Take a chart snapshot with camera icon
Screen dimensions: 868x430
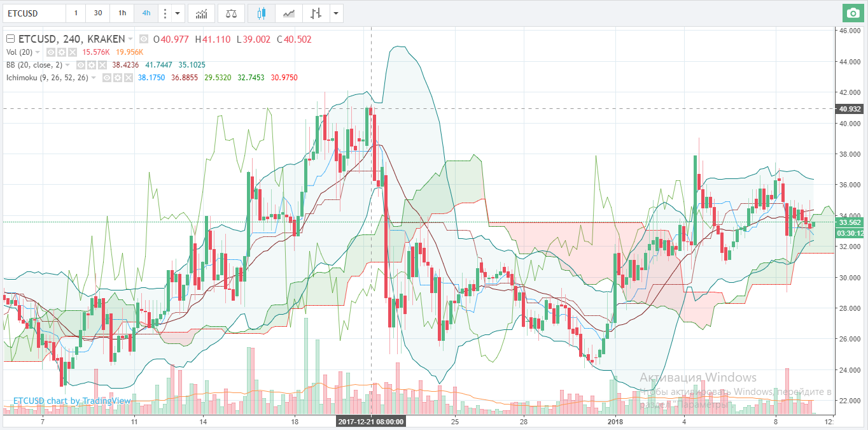point(851,13)
